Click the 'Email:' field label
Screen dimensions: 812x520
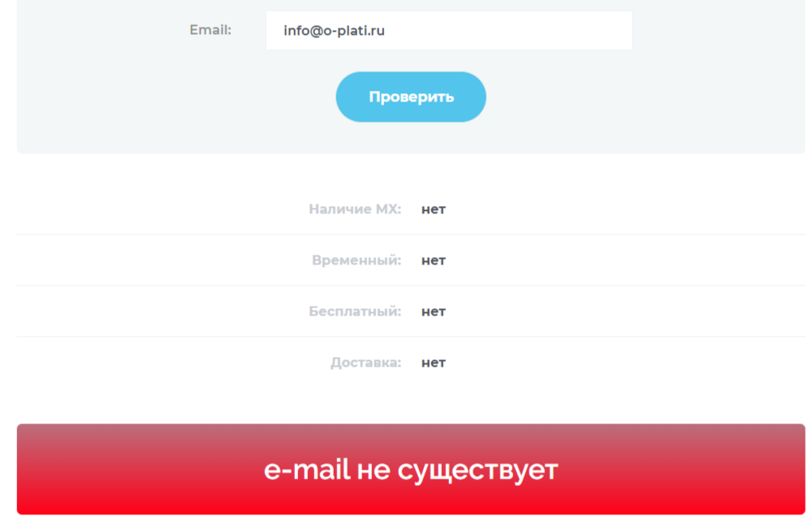pos(210,30)
